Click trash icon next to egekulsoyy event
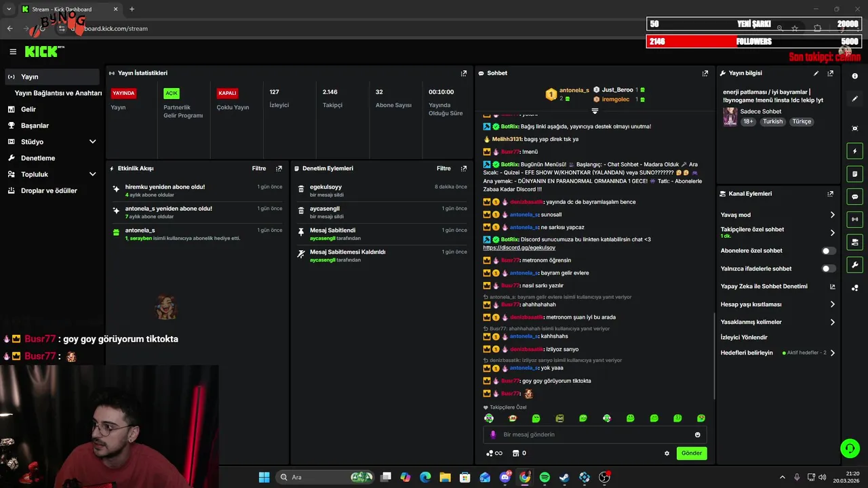 (301, 190)
